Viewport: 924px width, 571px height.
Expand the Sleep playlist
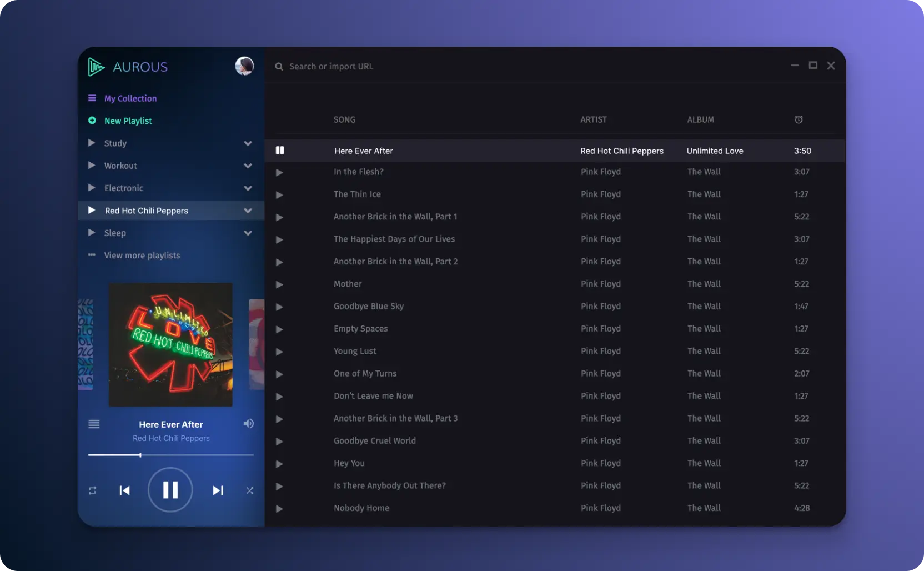point(248,233)
